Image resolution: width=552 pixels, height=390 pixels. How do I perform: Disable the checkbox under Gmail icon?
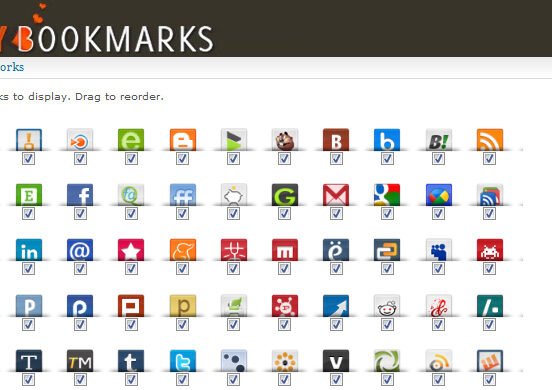click(336, 213)
